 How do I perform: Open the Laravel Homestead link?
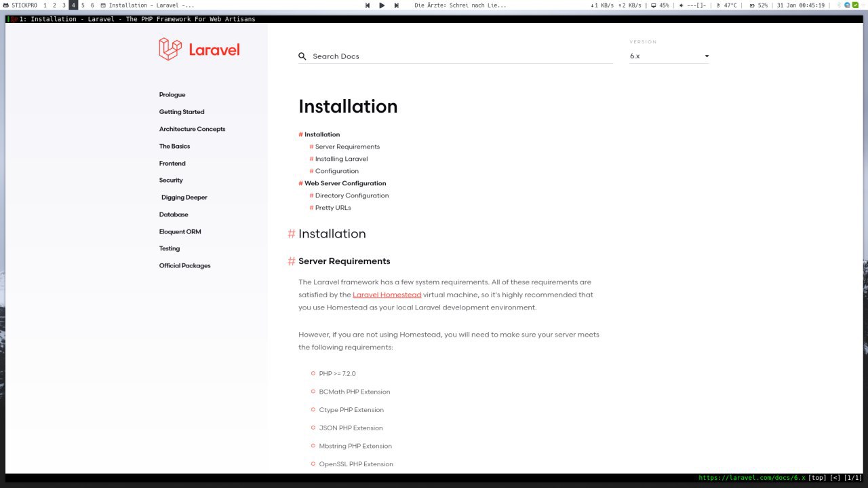click(387, 295)
